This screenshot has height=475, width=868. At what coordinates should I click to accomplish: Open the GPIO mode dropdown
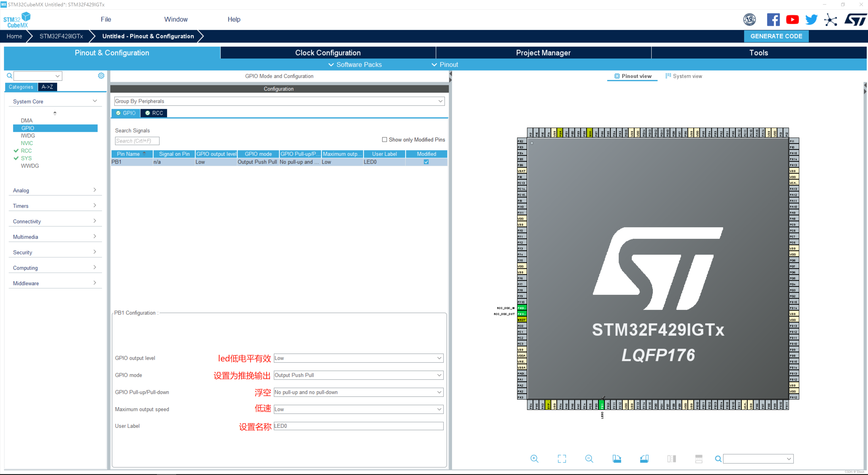tap(358, 375)
